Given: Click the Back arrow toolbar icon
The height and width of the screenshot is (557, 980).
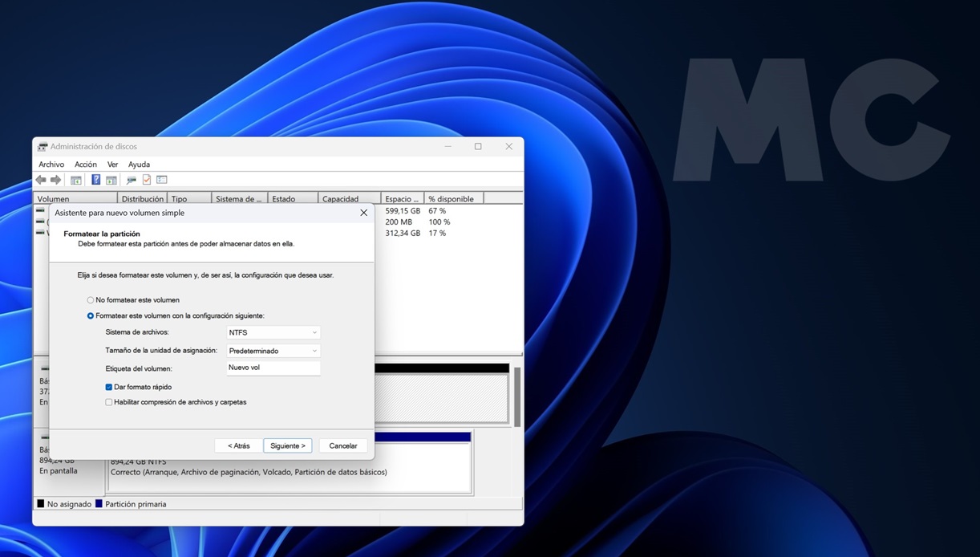Looking at the screenshot, I should (41, 180).
